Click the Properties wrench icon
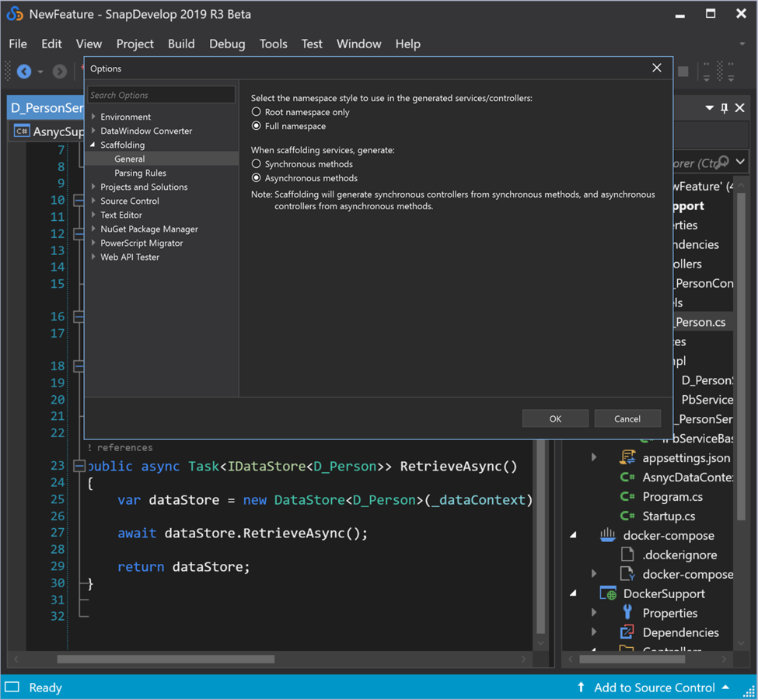The height and width of the screenshot is (700, 758). pyautogui.click(x=627, y=612)
